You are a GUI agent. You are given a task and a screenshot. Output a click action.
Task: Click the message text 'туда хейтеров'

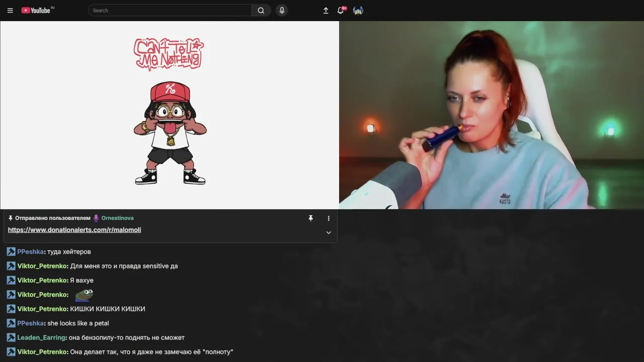[x=69, y=252]
